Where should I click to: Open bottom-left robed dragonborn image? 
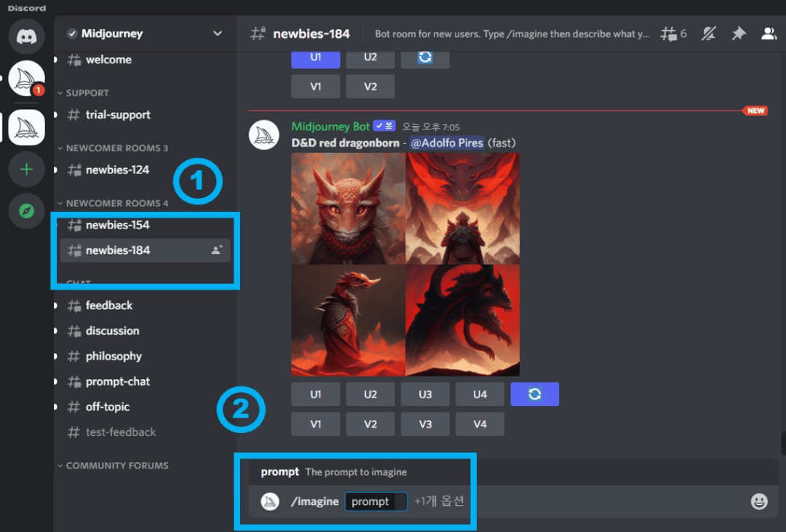pos(348,320)
